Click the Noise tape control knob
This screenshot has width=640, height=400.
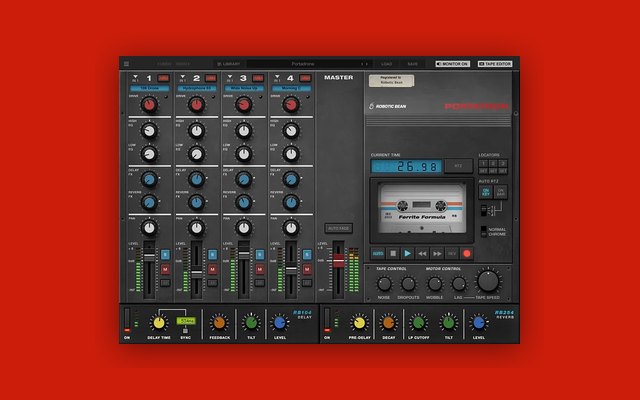pos(384,284)
